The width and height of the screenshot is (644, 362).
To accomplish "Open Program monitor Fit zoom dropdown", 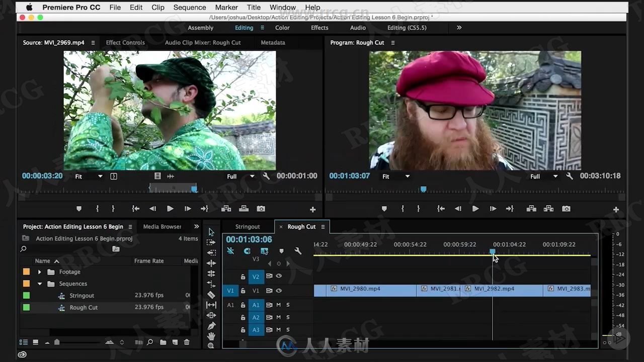I will click(x=396, y=176).
